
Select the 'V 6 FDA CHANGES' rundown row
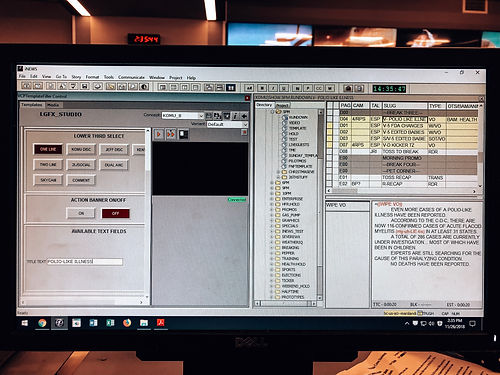pos(409,126)
